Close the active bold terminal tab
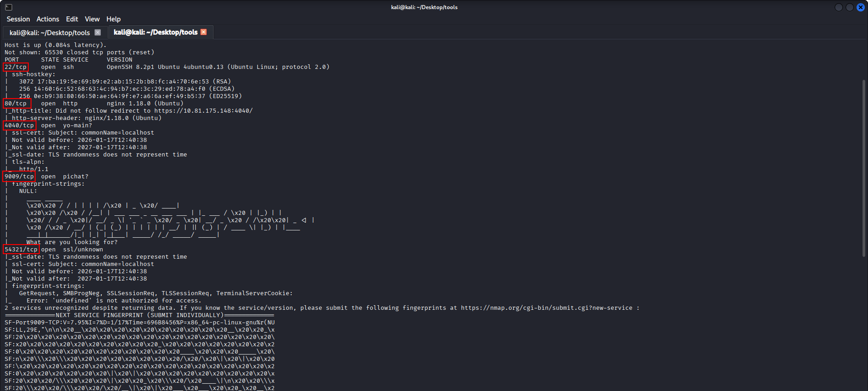 click(x=204, y=32)
